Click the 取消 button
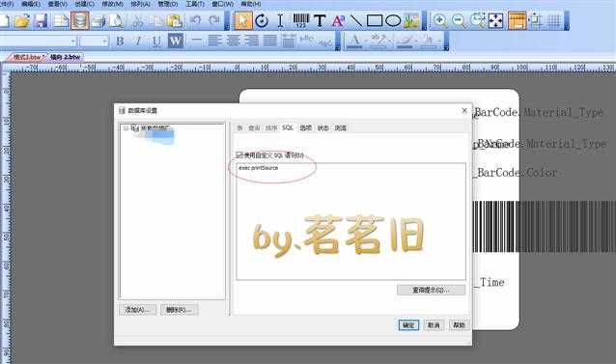 [434, 325]
